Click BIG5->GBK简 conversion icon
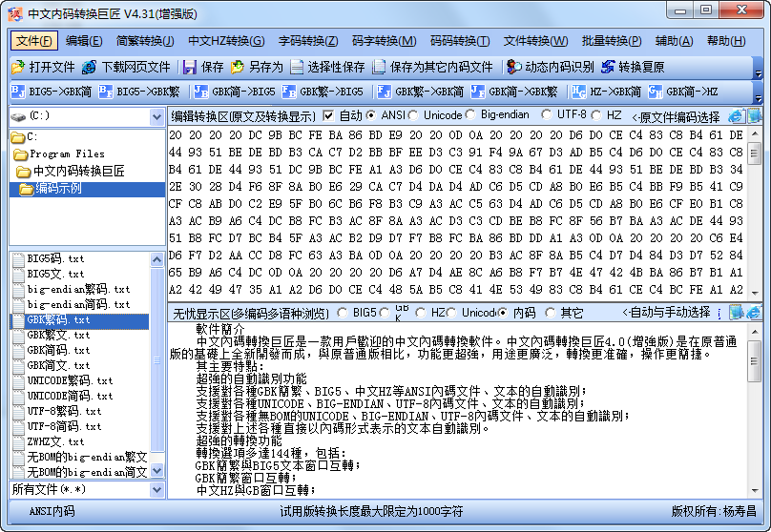This screenshot has height=532, width=771. point(18,92)
